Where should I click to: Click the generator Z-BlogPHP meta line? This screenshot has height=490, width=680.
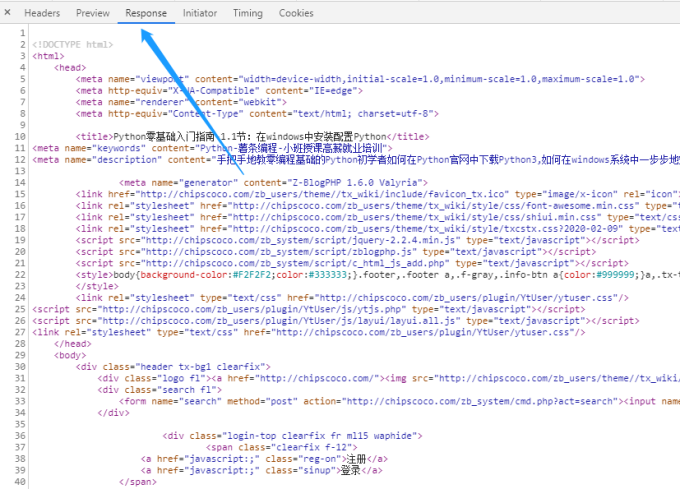point(274,183)
